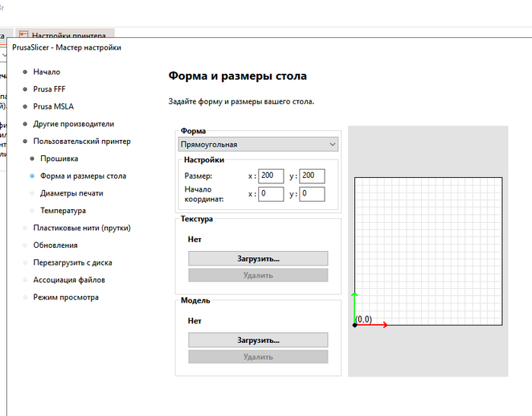The height and width of the screenshot is (416, 532).
Task: Click the origin point (0.0) on bed preview
Action: coord(355,325)
